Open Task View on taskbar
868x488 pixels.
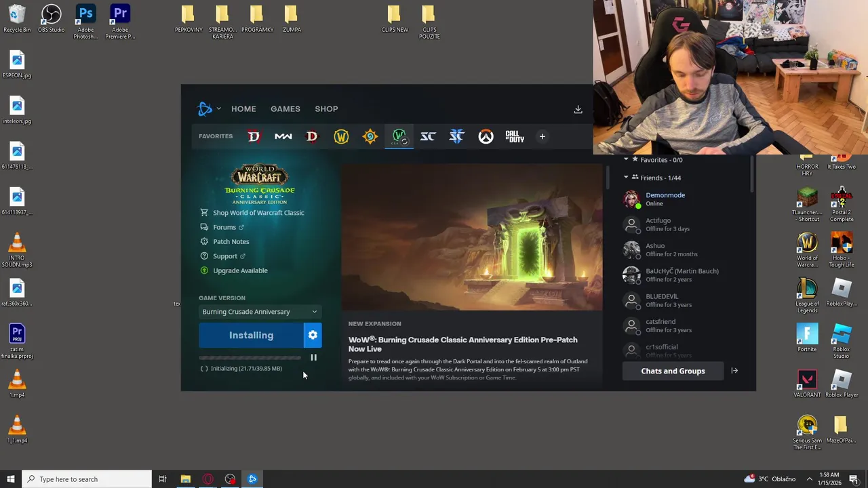pos(163,479)
